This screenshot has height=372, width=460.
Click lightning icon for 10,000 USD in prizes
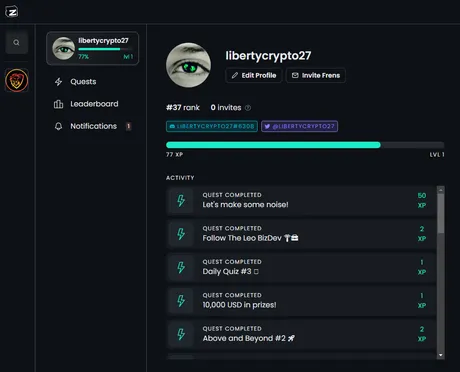click(x=181, y=301)
